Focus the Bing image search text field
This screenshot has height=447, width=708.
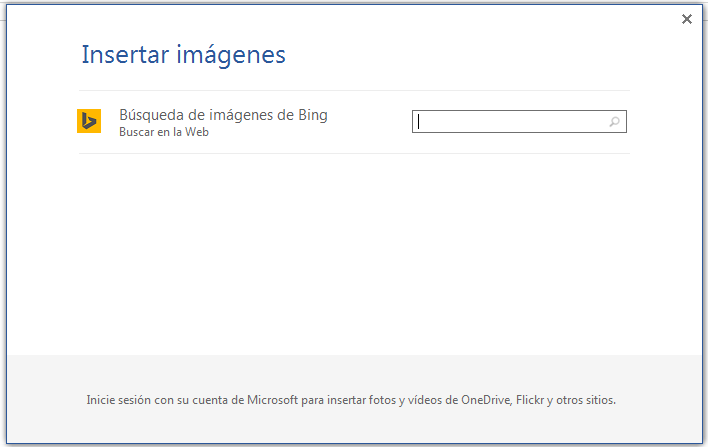coord(519,121)
